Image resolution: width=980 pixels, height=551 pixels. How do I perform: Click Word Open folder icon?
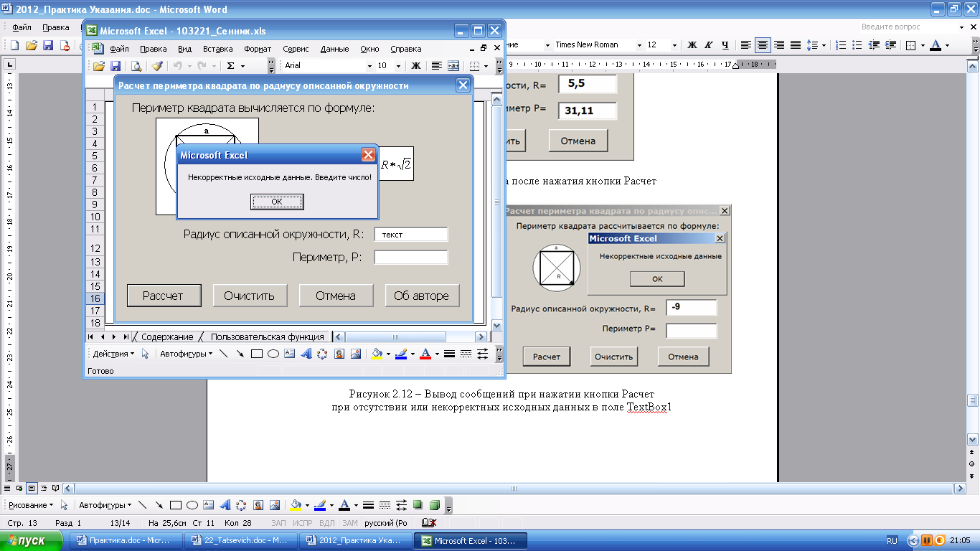click(31, 44)
